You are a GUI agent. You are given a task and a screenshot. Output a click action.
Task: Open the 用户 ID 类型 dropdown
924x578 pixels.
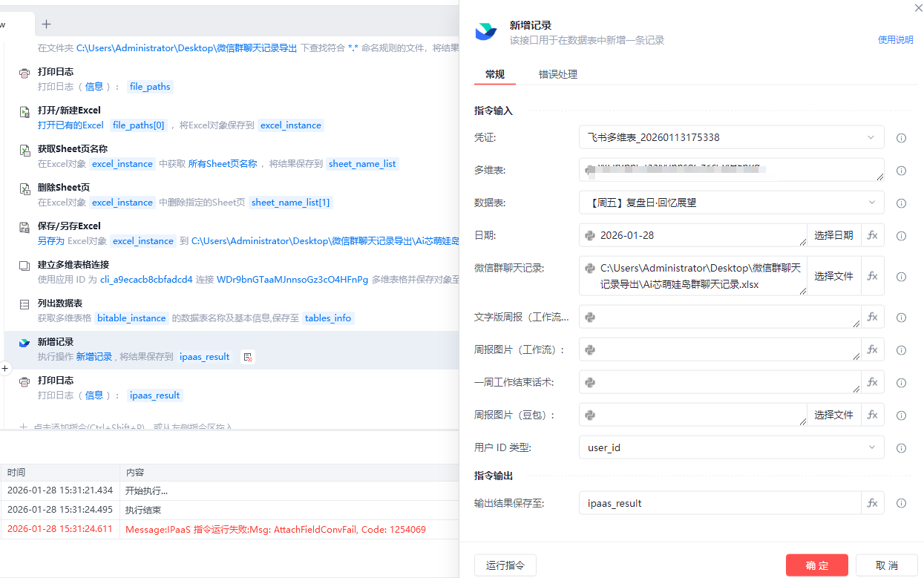point(730,447)
